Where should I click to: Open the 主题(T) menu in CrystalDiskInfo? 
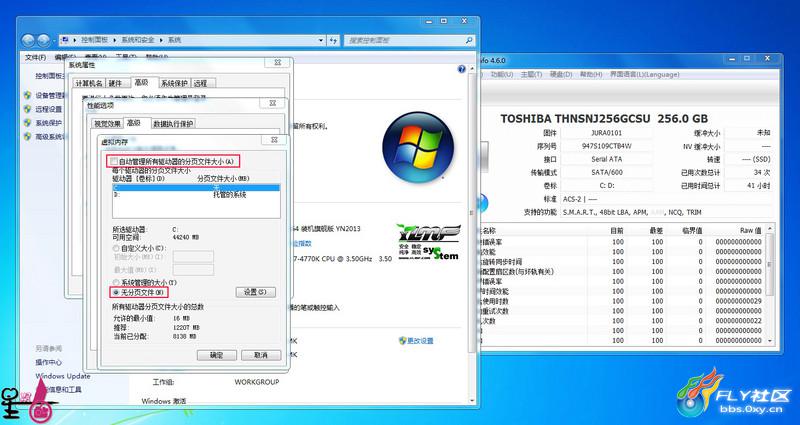coord(531,74)
